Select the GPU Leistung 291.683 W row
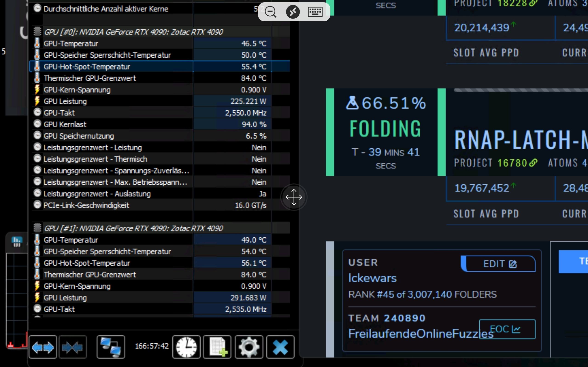588x367 pixels. pos(65,297)
